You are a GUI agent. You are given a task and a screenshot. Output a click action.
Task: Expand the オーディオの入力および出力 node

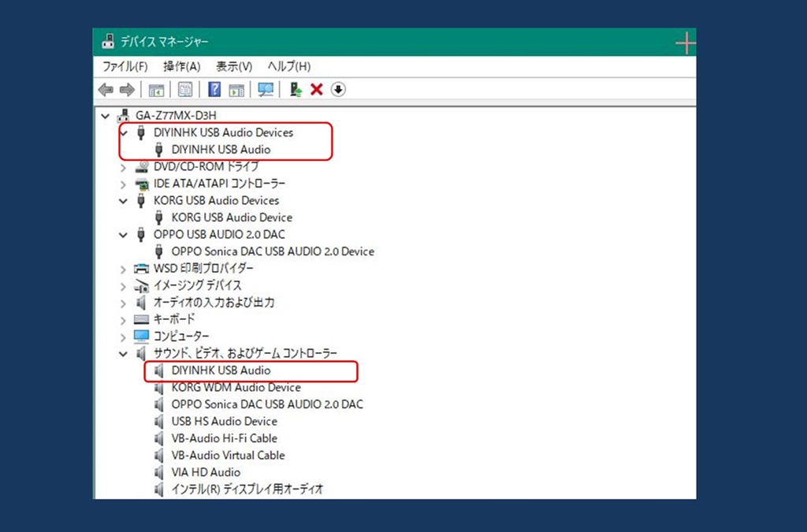(123, 303)
